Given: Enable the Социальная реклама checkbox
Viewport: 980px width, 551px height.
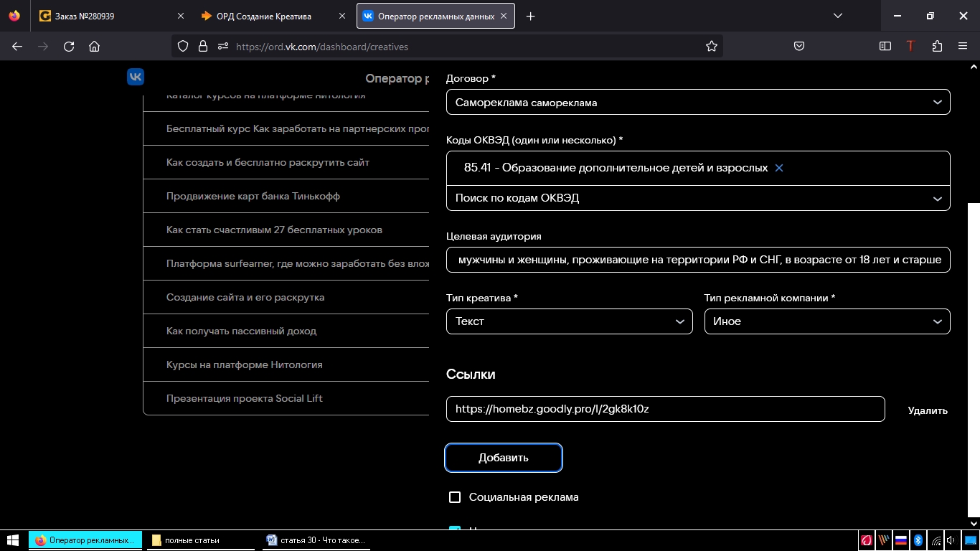Looking at the screenshot, I should click(454, 497).
